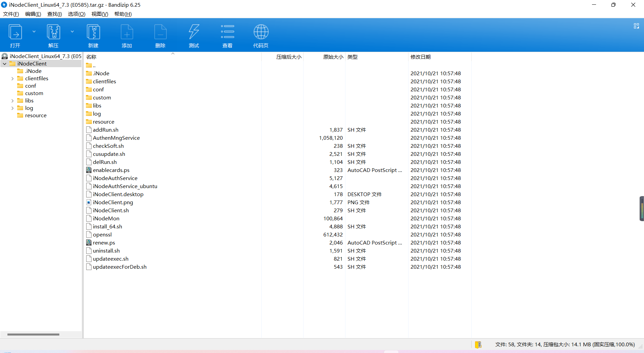
Task: Open the 视图(V) menu
Action: pyautogui.click(x=100, y=14)
